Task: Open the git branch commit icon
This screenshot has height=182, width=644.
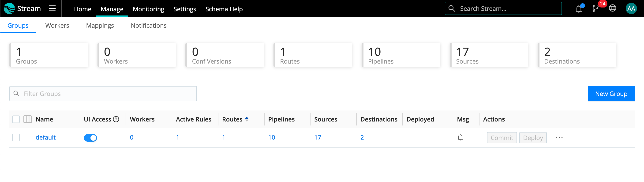Action: [595, 9]
